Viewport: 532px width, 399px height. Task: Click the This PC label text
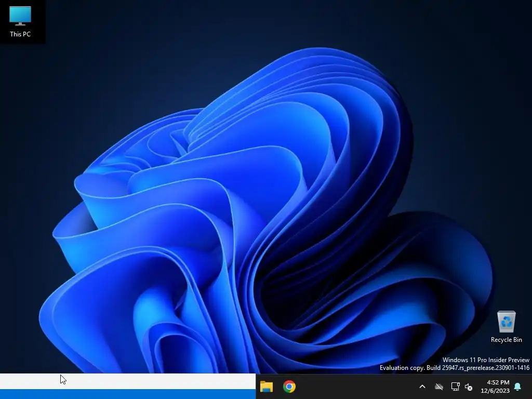point(20,34)
